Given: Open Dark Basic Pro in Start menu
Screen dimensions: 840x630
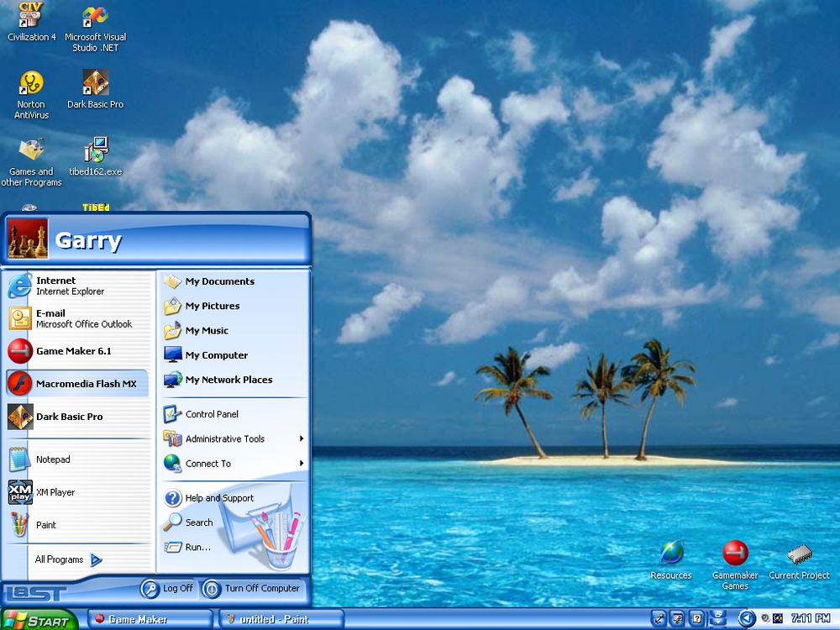Looking at the screenshot, I should [78, 417].
